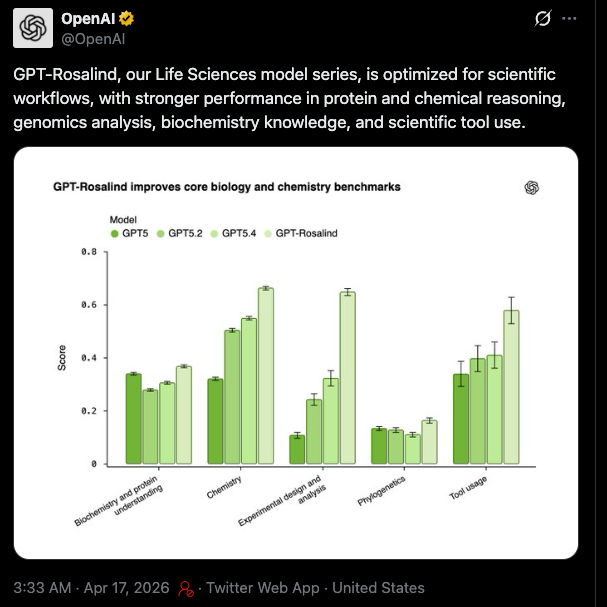Open the 3:33 AM Apr 17, 2026 timestamp
Image resolution: width=607 pixels, height=607 pixels.
(x=91, y=588)
